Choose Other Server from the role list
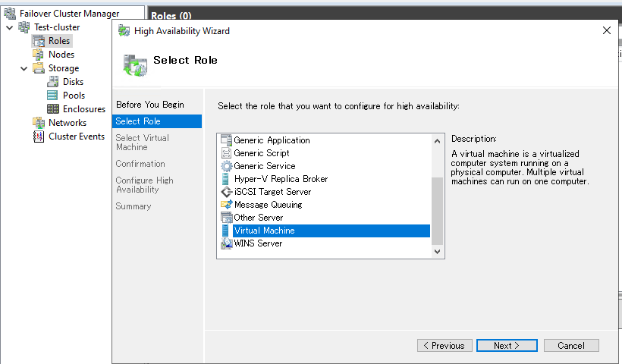The width and height of the screenshot is (622, 364). coord(258,218)
